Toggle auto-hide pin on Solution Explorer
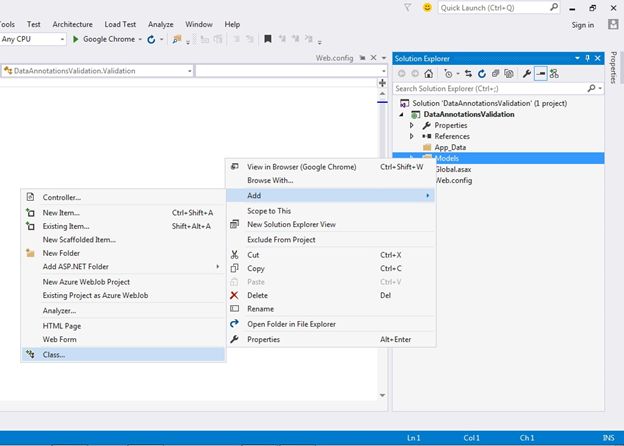Screen dimensions: 624x446 (587, 58)
